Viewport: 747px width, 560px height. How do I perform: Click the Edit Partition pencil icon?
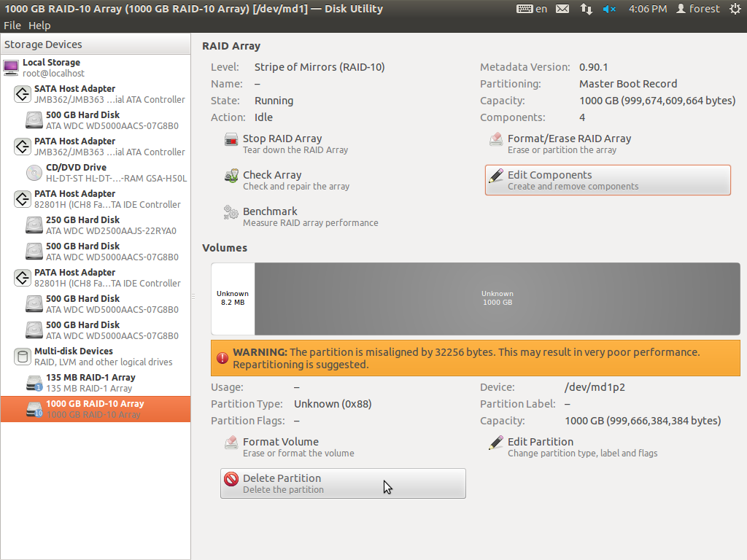[496, 443]
